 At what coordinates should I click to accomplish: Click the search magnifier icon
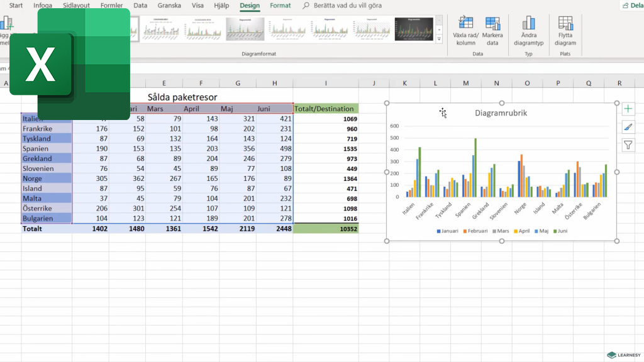point(306,5)
